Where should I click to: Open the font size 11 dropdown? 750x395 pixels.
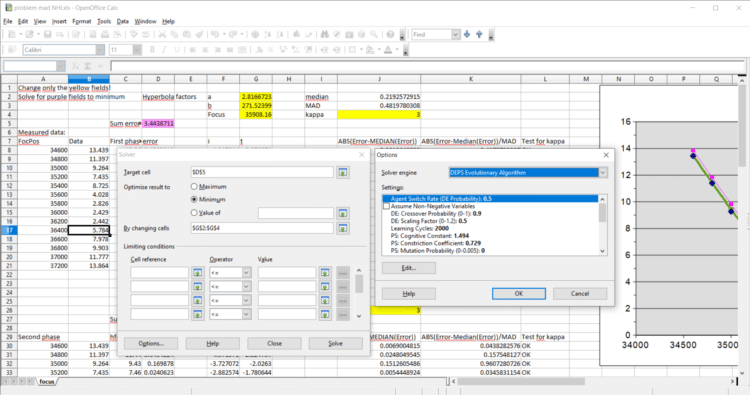point(137,50)
